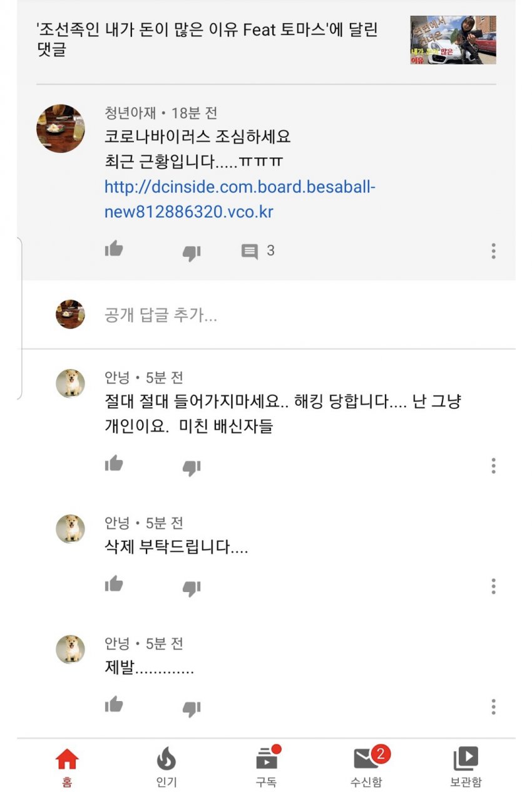Like the reply warning about 해킹
Viewport: 532px width, 800px height.
(114, 464)
